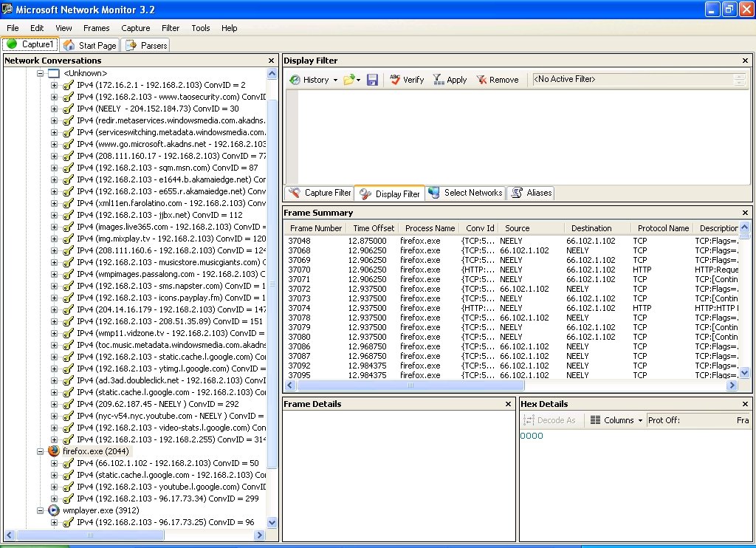Click the save filter floppy disk icon
This screenshot has height=548, width=756.
tap(372, 80)
